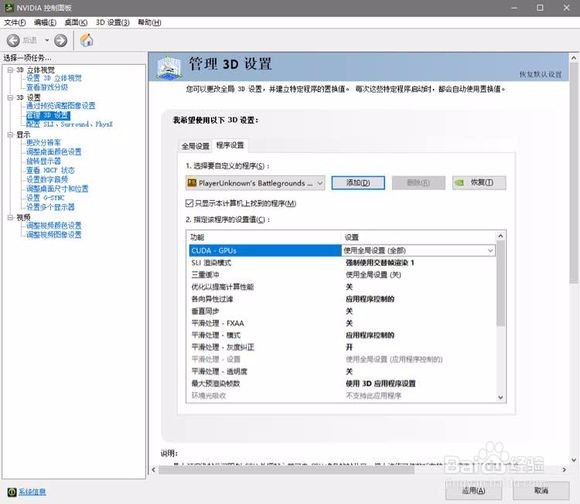Select 设置多个显示器 in tree
The height and width of the screenshot is (504, 580).
coord(50,207)
